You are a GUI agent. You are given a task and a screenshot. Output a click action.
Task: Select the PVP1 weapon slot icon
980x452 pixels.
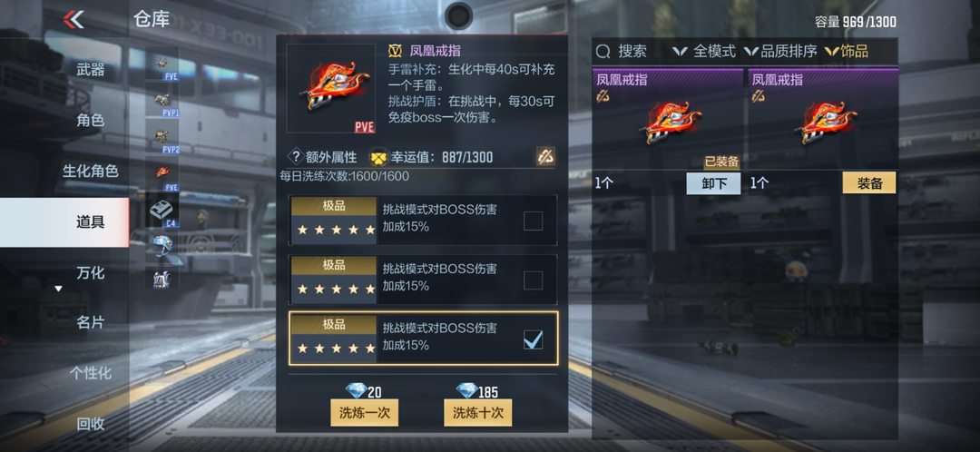click(x=162, y=100)
